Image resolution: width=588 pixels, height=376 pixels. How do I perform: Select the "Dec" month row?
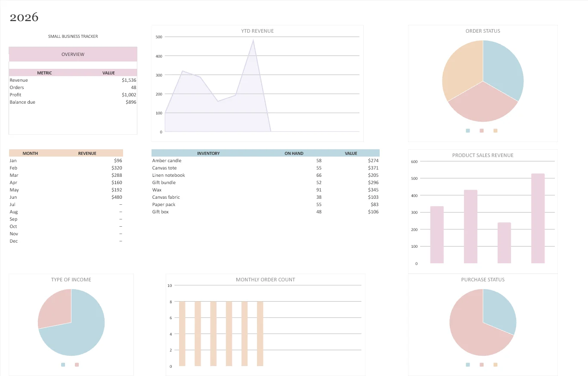[66, 241]
